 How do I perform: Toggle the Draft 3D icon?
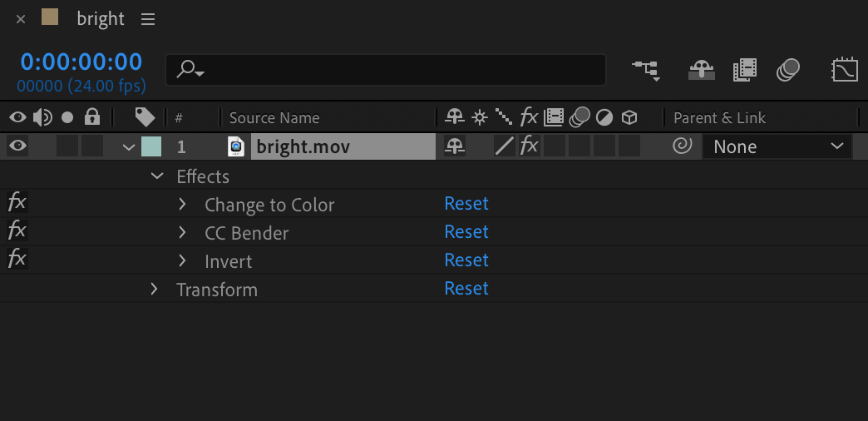coord(702,70)
